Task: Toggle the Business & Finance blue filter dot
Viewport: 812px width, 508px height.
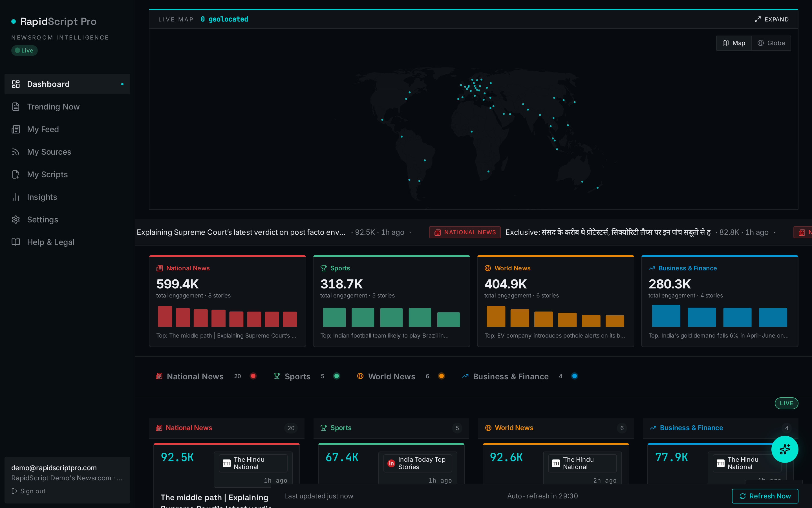Action: pyautogui.click(x=574, y=376)
